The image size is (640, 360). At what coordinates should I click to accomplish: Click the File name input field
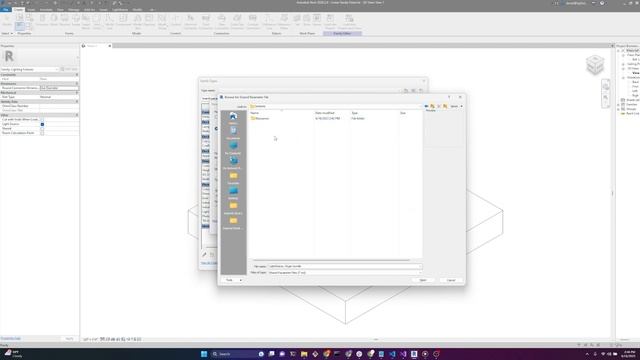coord(344,266)
